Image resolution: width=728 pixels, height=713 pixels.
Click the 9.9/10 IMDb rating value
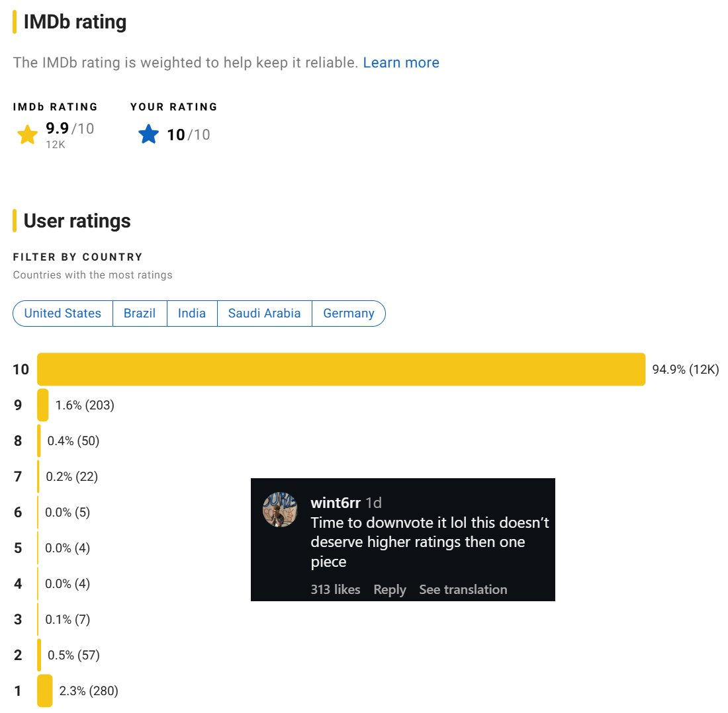point(69,128)
